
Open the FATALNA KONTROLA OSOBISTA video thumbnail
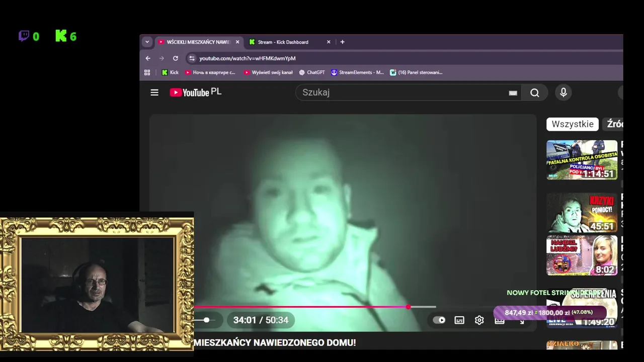(x=582, y=160)
